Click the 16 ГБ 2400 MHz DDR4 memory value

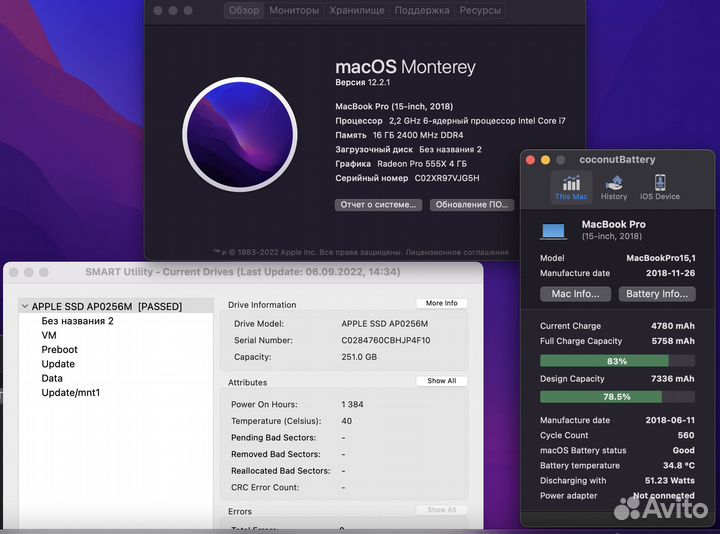click(x=418, y=135)
